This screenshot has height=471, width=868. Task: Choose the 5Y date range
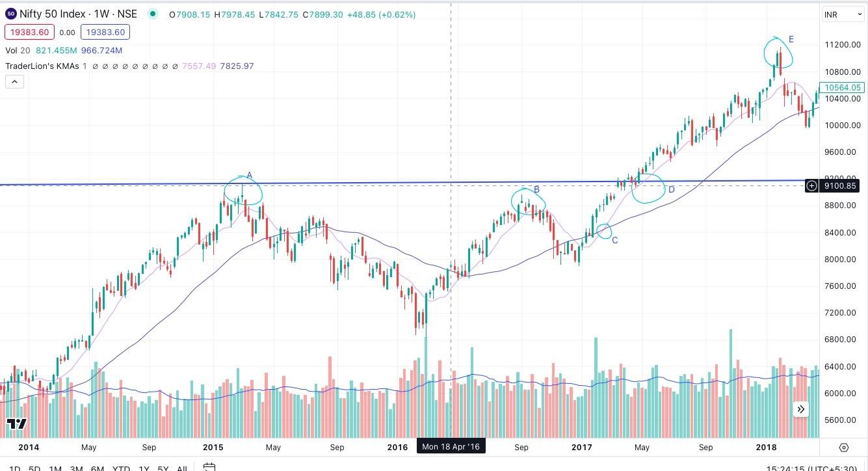click(x=163, y=468)
